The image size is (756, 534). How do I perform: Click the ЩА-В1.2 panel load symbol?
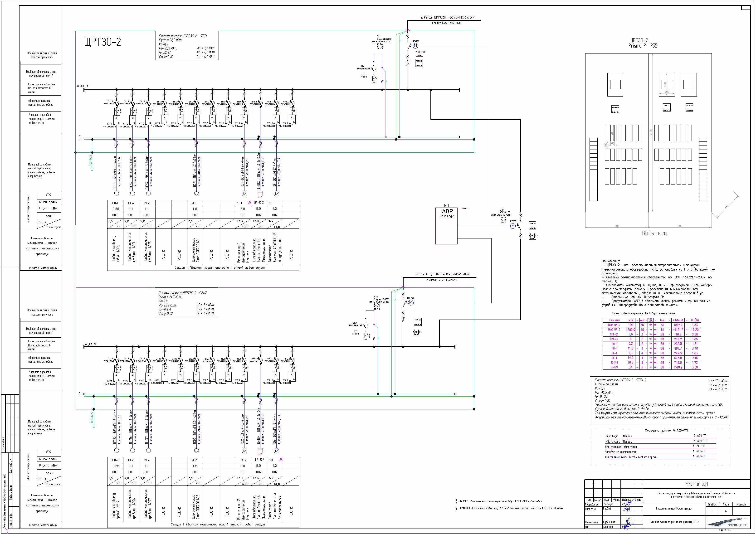260,193
